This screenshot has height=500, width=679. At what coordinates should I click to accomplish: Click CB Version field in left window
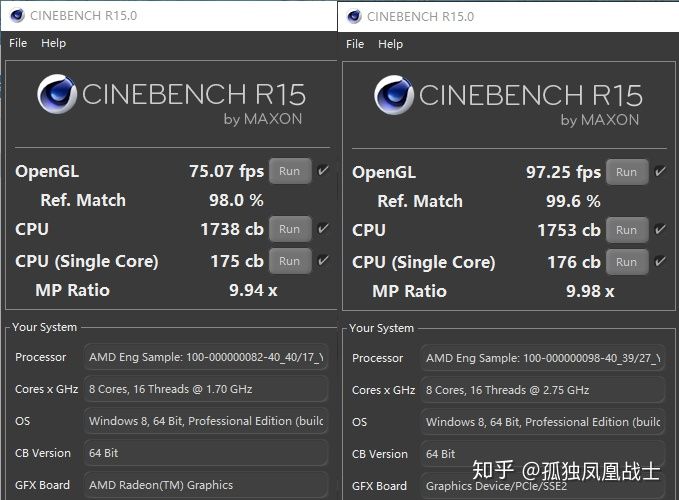coord(206,453)
